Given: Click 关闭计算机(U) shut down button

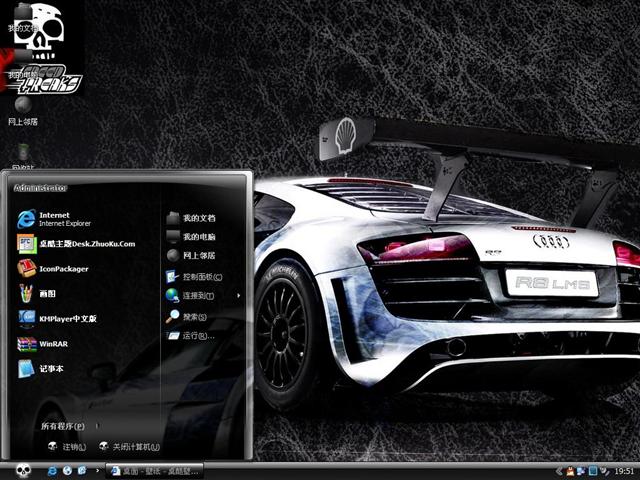Looking at the screenshot, I should [129, 447].
